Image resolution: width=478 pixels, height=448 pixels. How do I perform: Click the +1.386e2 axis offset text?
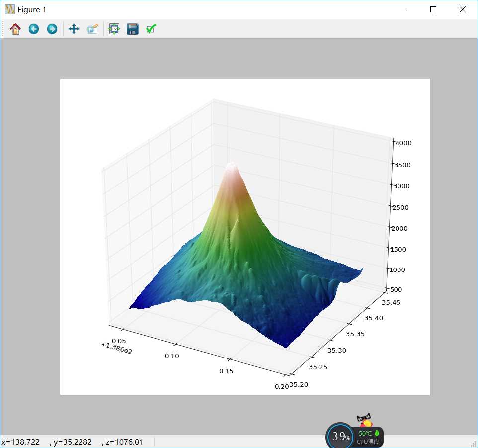(x=116, y=349)
